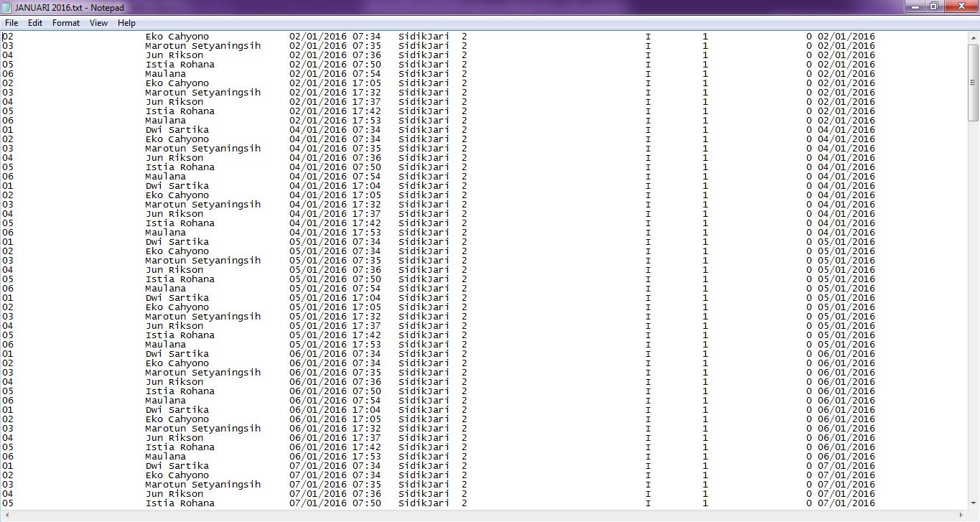Click the vertical scrollbar thumb
Viewport: 980px width, 522px height.
click(974, 81)
